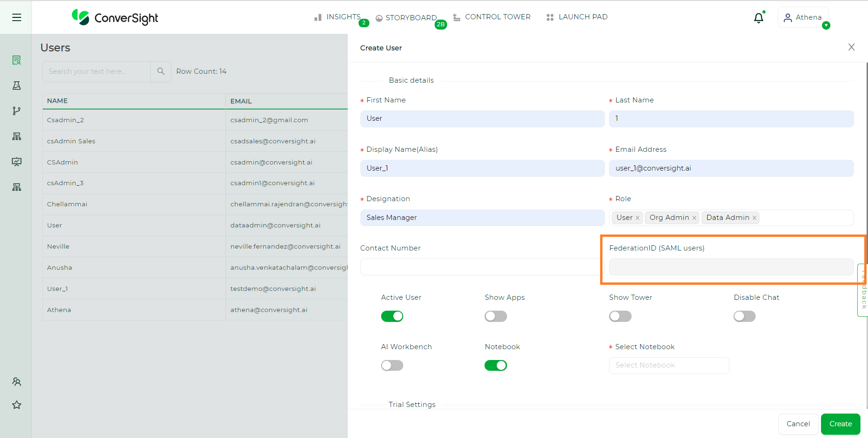
Task: Go to CONTROL TOWER
Action: tap(497, 16)
